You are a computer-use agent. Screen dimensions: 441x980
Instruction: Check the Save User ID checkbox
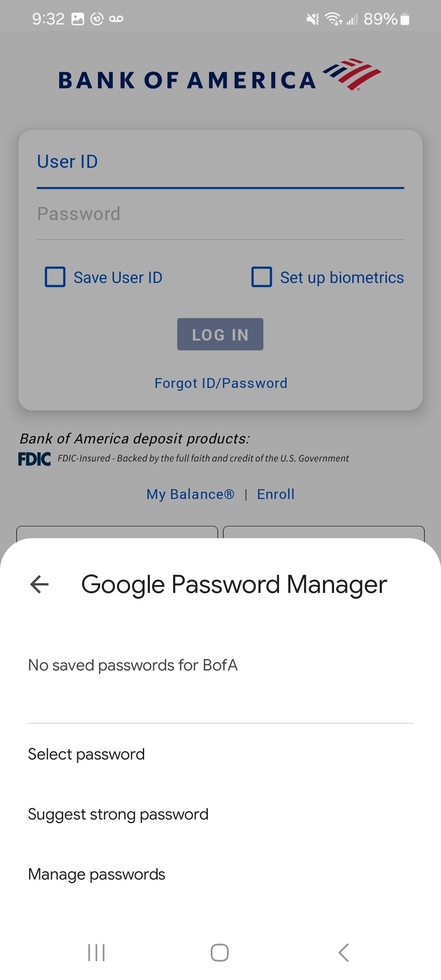click(x=55, y=277)
